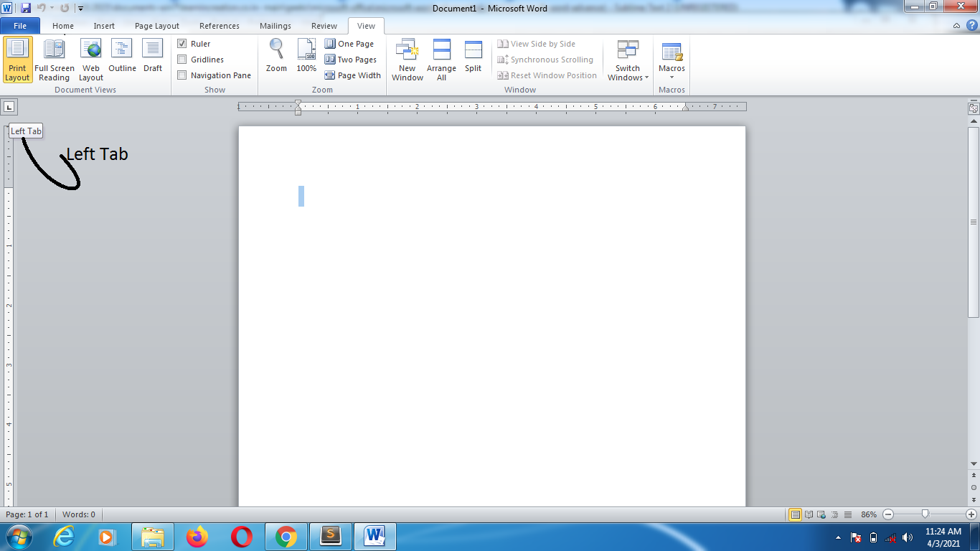Open the Switch Windows dropdown
This screenshot has width=980, height=551.
click(627, 60)
